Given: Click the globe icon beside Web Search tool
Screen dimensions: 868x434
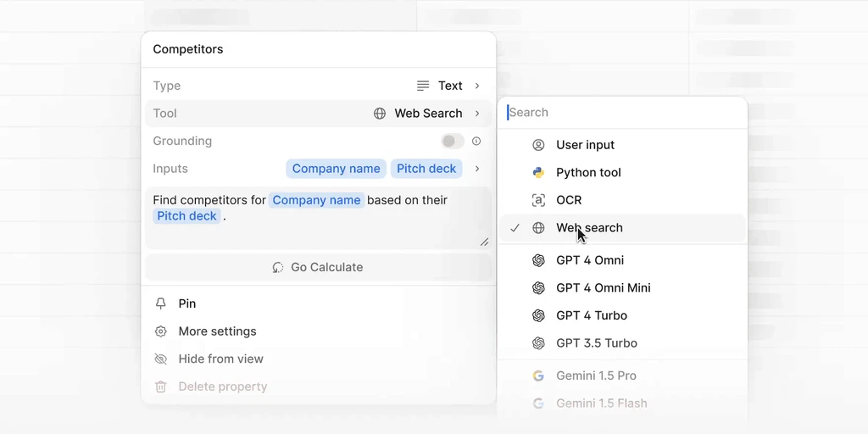Looking at the screenshot, I should [x=380, y=114].
